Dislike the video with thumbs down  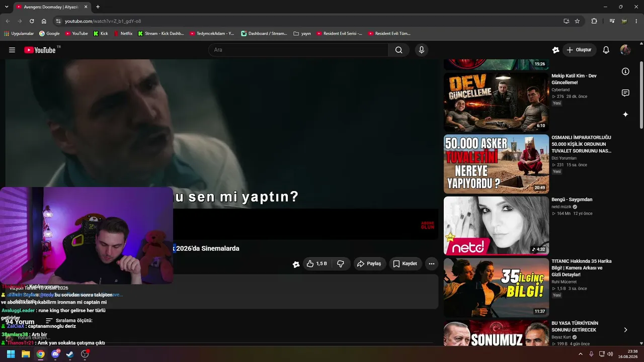pyautogui.click(x=341, y=263)
